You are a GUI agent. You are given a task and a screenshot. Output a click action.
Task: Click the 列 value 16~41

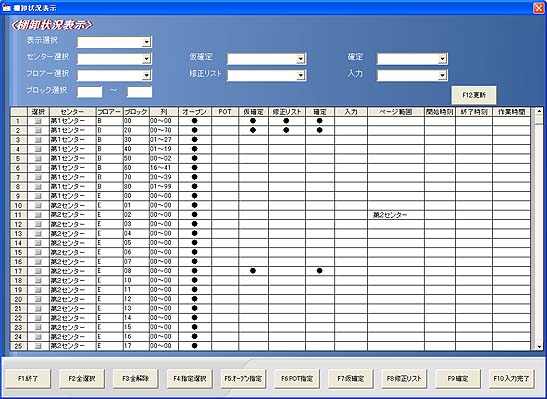coord(161,168)
